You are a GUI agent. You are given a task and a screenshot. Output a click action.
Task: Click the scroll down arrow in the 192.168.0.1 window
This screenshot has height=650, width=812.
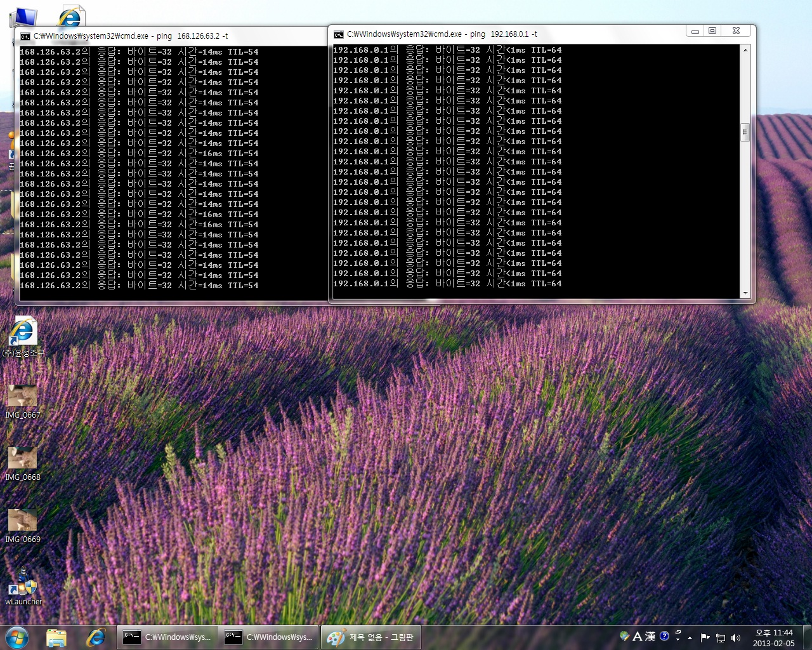click(x=745, y=293)
